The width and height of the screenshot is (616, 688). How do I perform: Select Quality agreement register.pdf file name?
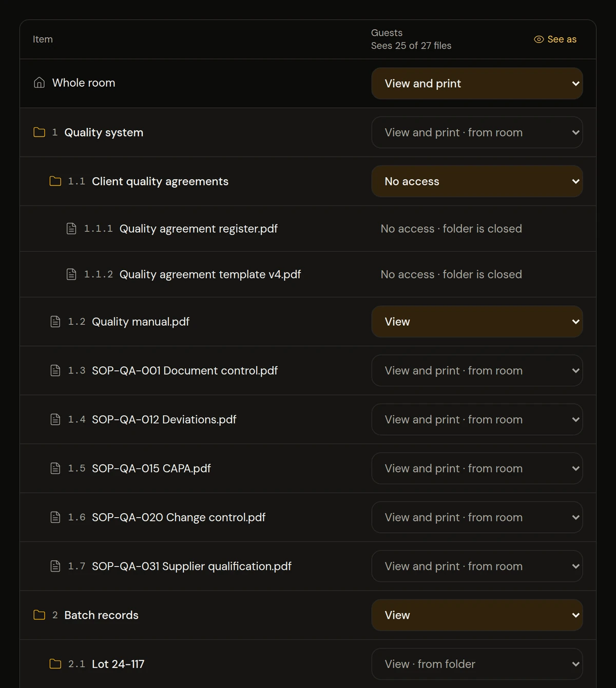199,228
